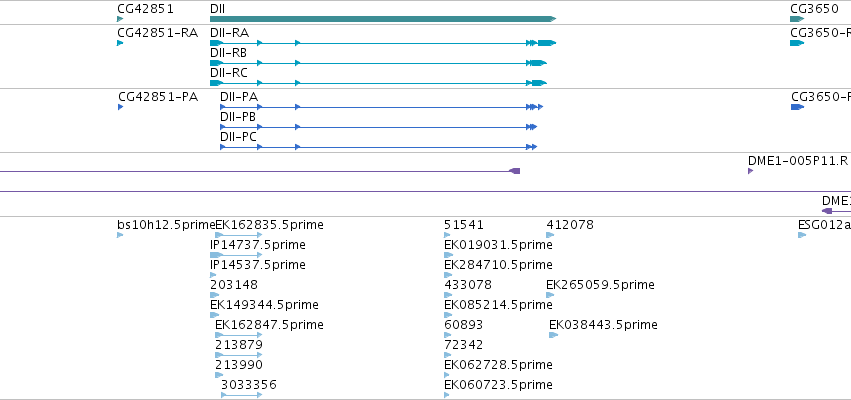
Task: Select the Dll-RB first exon block
Action: click(217, 63)
